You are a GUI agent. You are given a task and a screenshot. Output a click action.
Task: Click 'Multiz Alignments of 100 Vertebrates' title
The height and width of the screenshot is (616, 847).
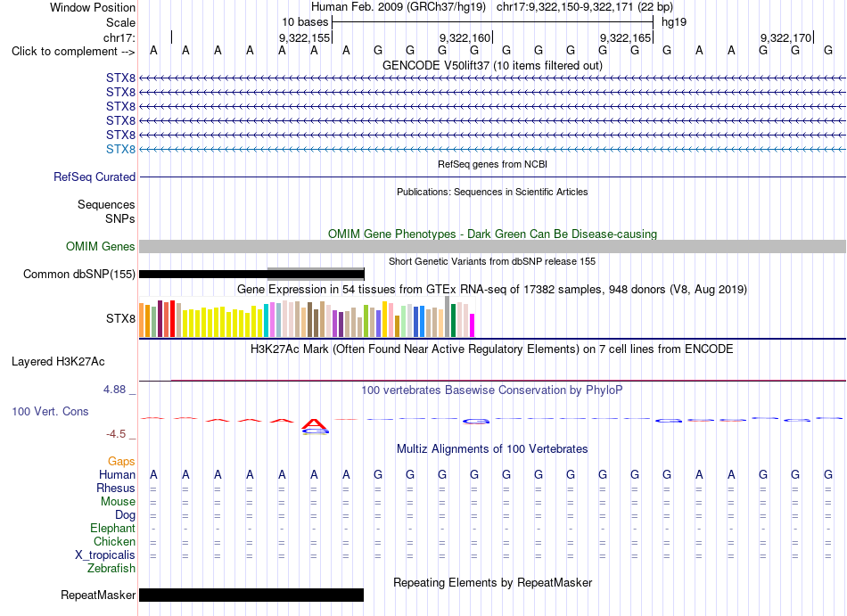tap(492, 449)
